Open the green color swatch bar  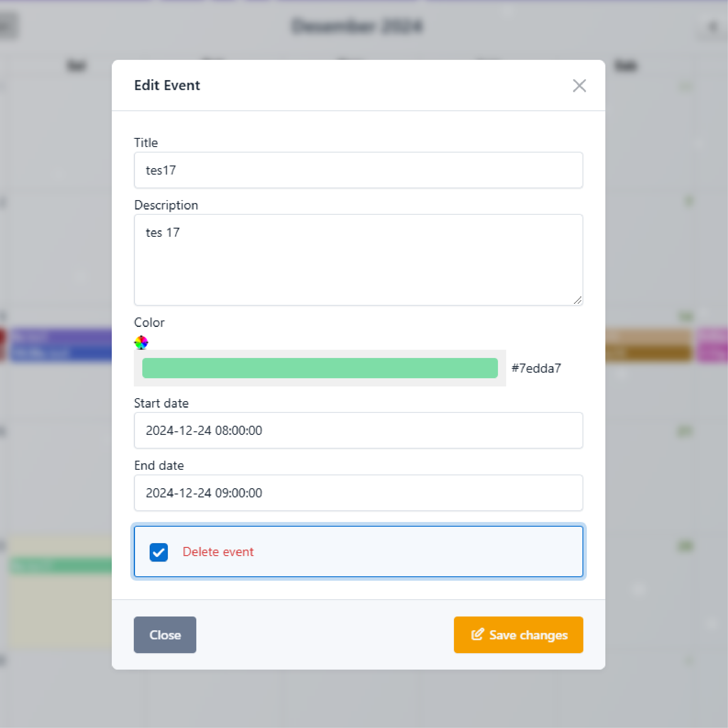[320, 368]
